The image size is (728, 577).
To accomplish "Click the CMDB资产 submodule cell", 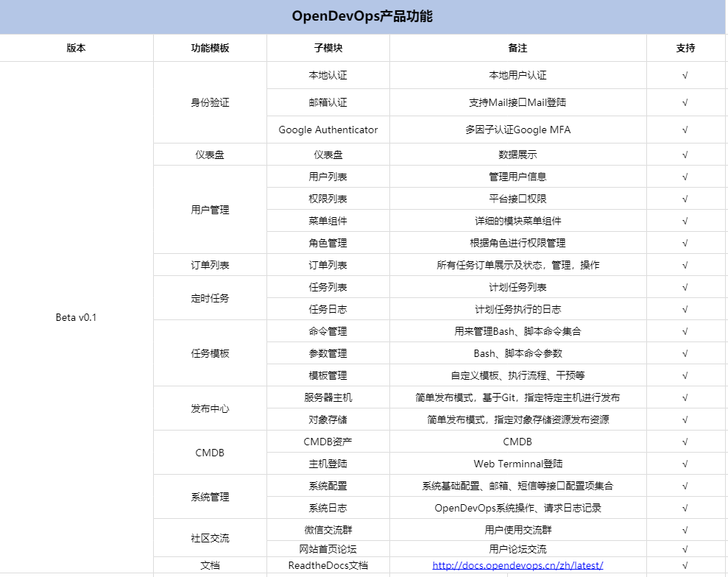I will 328,442.
